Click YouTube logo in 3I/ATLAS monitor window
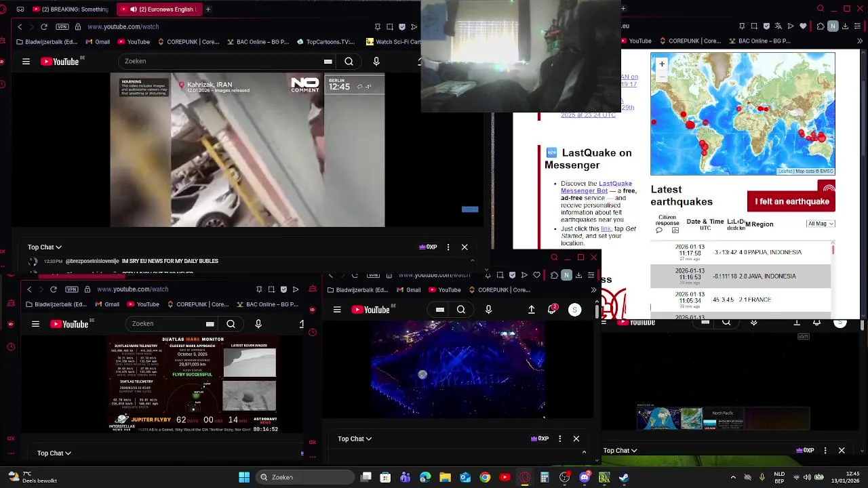Screen dimensions: 868x488 click(x=69, y=324)
